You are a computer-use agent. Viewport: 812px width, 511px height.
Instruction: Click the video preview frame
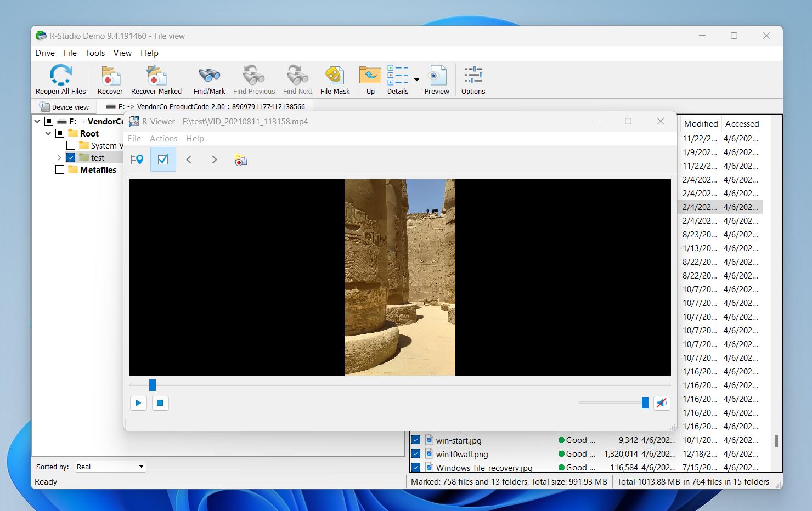(x=400, y=277)
